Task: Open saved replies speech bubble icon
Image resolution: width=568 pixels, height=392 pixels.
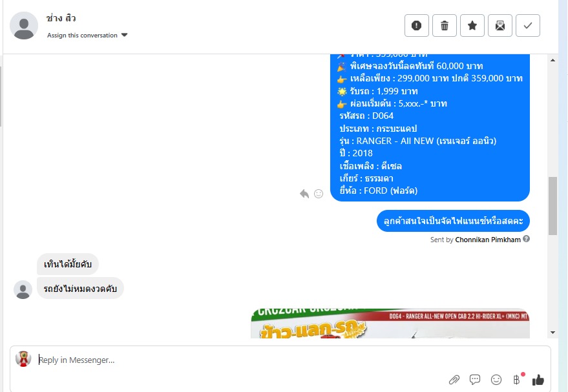Action: click(475, 379)
